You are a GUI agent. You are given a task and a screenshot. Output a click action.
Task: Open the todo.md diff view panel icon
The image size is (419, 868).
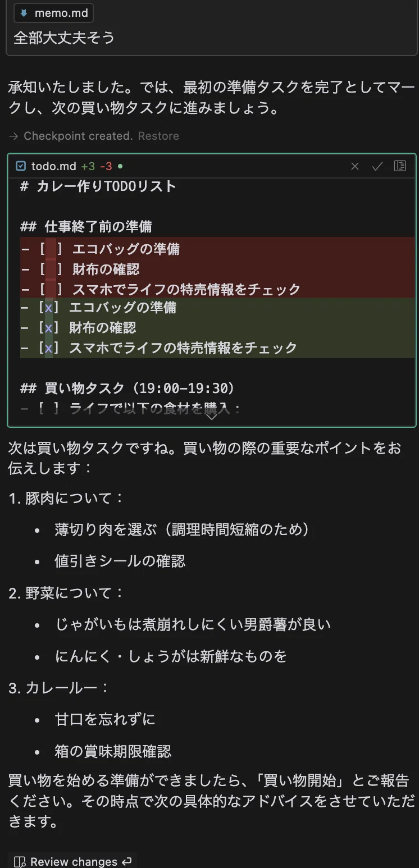[400, 166]
